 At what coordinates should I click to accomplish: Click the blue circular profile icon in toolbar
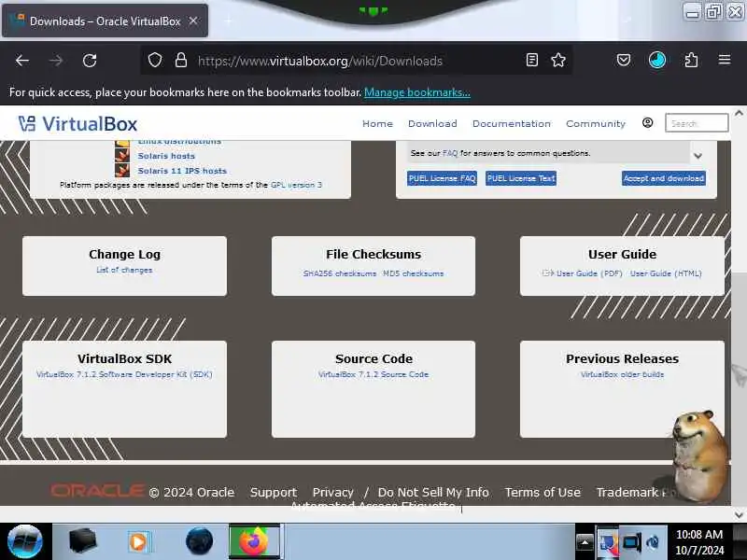coord(657,60)
